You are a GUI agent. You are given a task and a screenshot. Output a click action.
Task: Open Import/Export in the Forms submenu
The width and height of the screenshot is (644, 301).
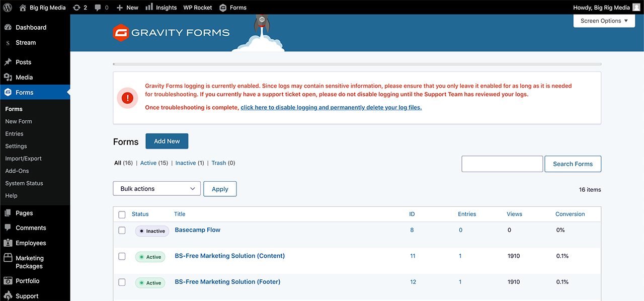[x=23, y=159]
